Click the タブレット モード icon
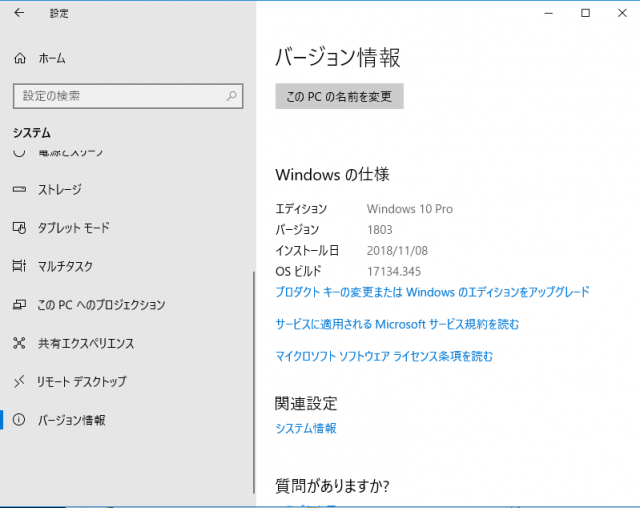The image size is (640, 508). pyautogui.click(x=19, y=228)
